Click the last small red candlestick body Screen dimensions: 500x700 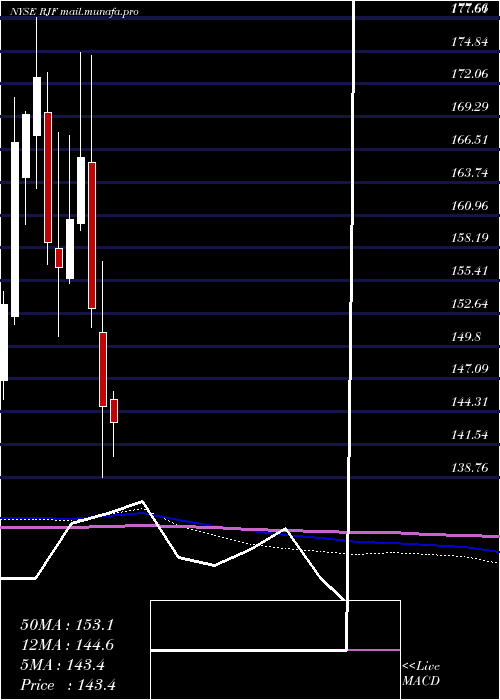[114, 411]
